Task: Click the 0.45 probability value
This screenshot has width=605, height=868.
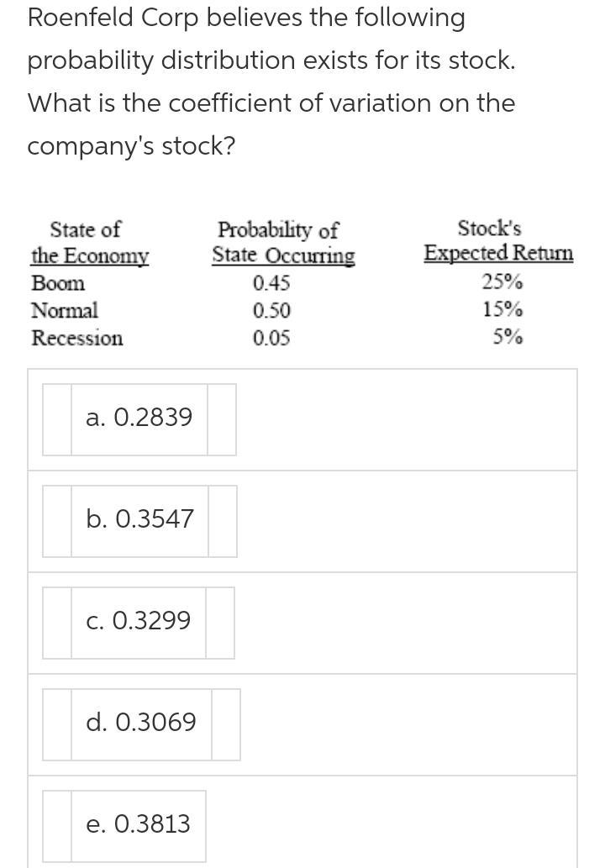Action: [271, 284]
